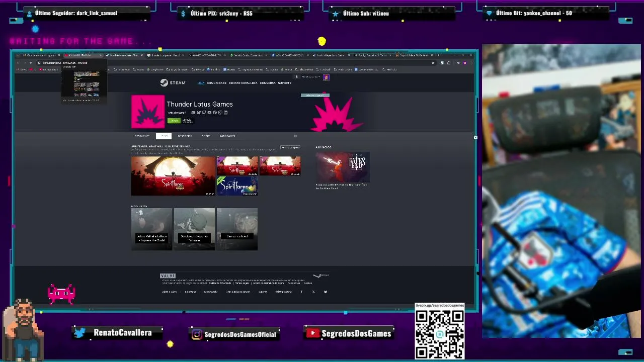Open Acordo de Assinatura do Steam link
The image size is (644, 362).
coord(269,283)
